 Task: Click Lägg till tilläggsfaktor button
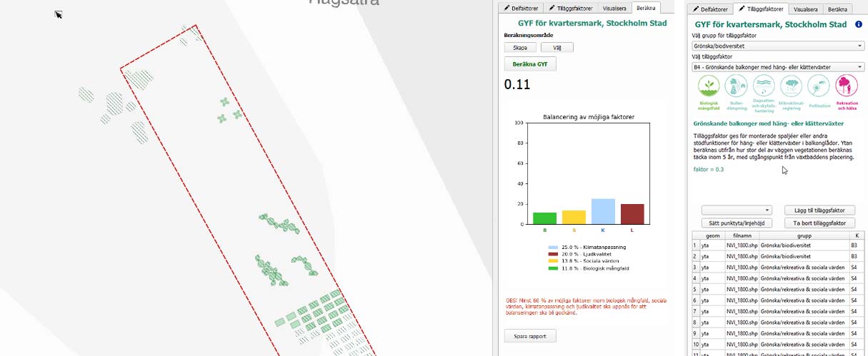pyautogui.click(x=819, y=210)
